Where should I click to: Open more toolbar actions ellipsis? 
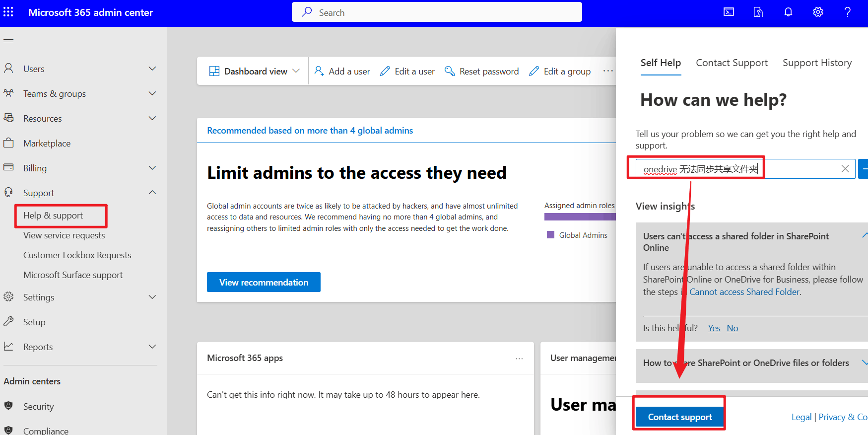point(608,71)
